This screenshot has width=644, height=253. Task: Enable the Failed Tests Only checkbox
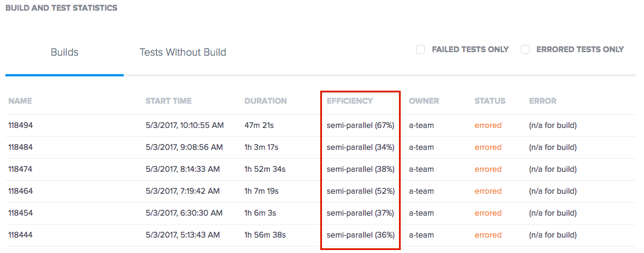click(420, 50)
